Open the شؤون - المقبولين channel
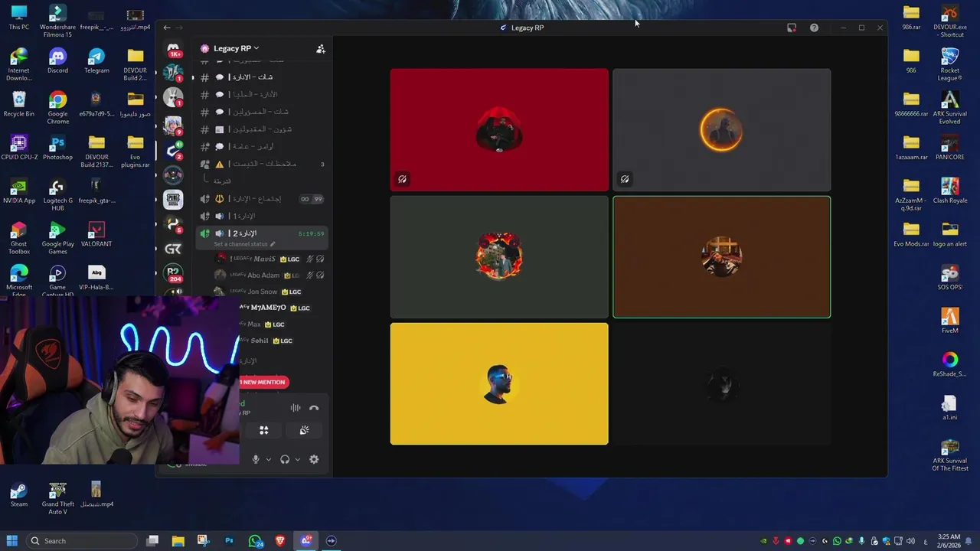 coord(262,129)
